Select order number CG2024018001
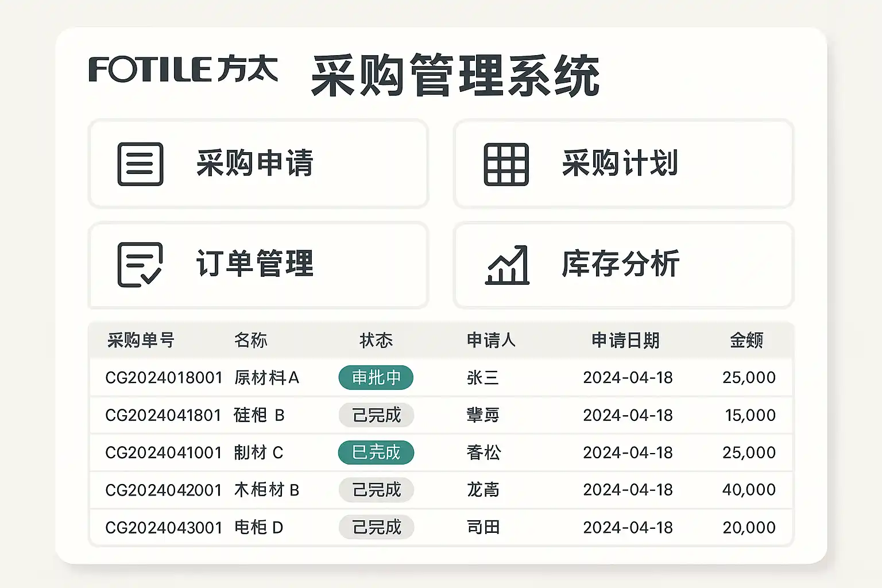The image size is (882, 588). point(164,378)
